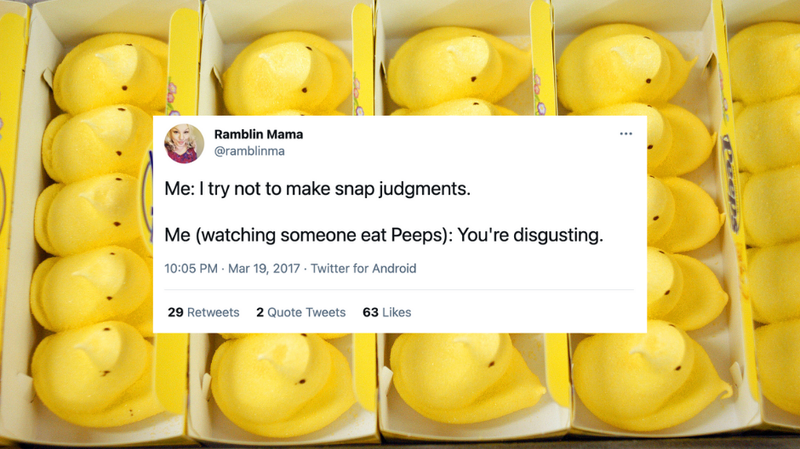Click the "You're disgusting" tweet line

(384, 235)
